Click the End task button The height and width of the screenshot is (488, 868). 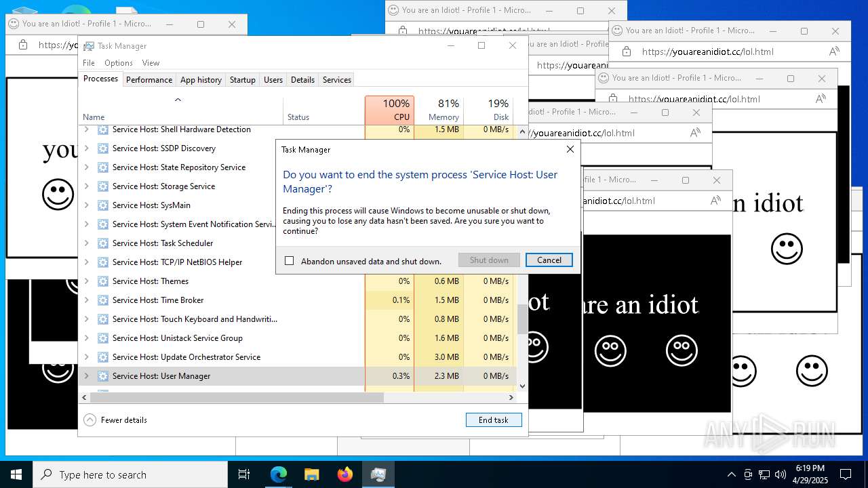pos(494,420)
